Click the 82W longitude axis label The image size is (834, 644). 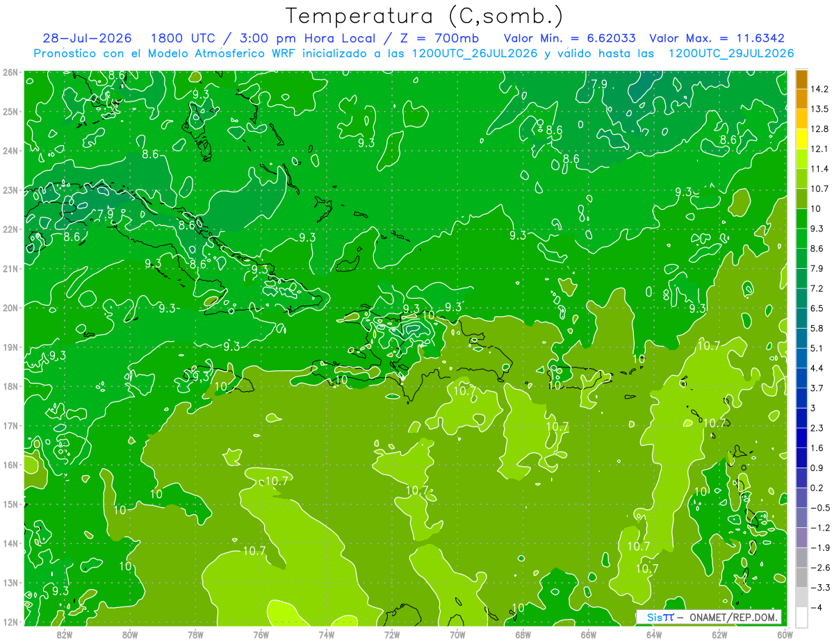click(x=64, y=634)
